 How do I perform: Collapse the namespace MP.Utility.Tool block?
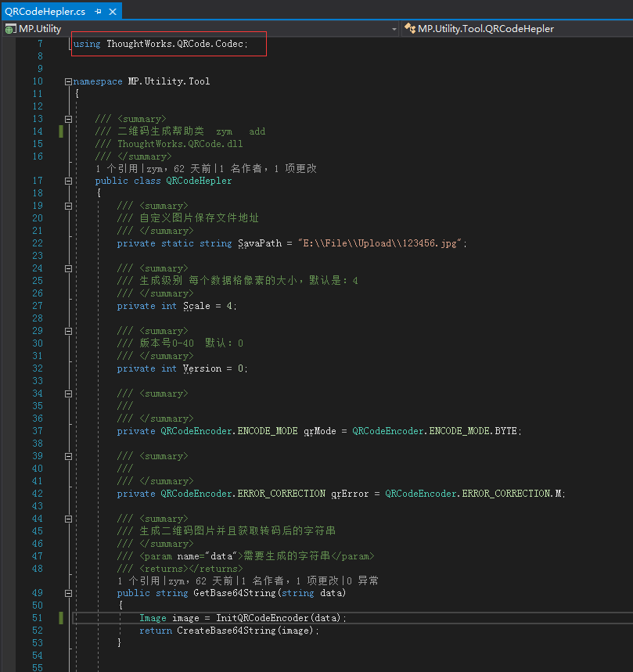(69, 81)
